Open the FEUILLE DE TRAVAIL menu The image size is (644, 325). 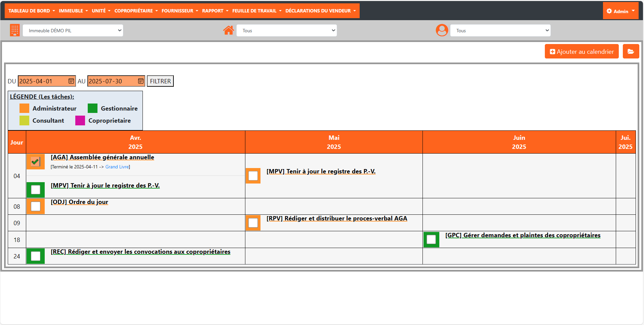(257, 11)
